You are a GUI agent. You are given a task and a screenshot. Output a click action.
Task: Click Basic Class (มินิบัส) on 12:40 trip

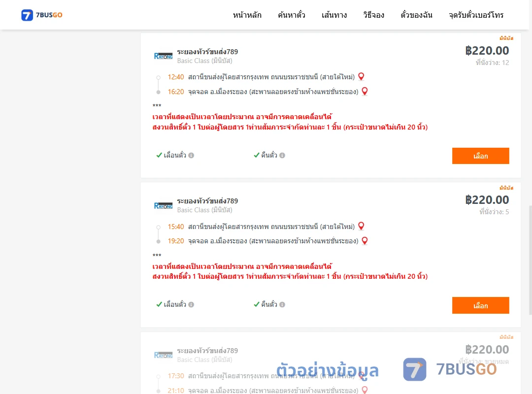[204, 61]
